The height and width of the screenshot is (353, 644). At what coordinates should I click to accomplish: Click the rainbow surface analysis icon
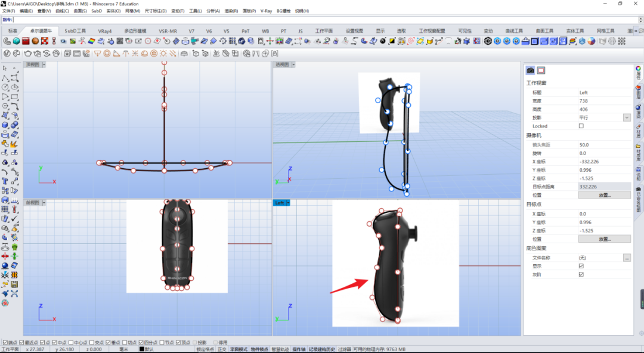(92, 41)
